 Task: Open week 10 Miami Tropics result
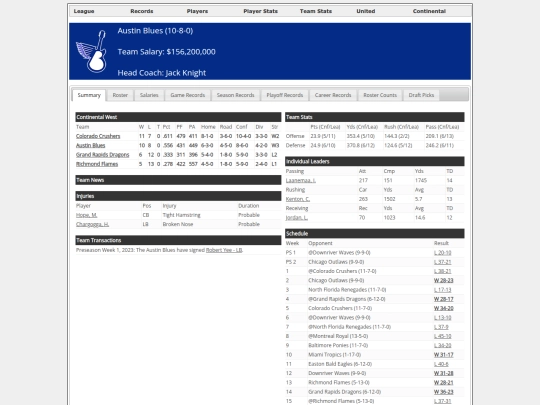pos(444,355)
